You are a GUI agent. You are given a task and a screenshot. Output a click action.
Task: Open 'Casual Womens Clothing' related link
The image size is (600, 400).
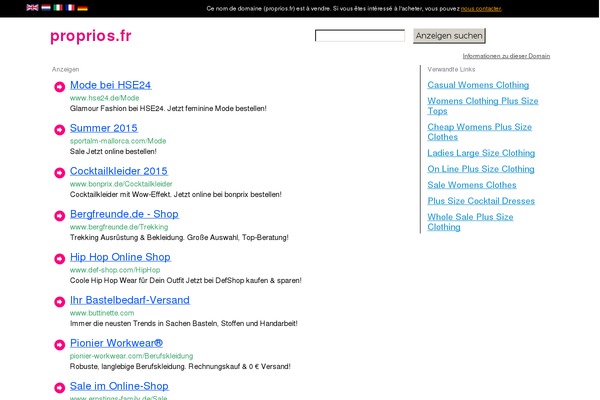coord(478,85)
